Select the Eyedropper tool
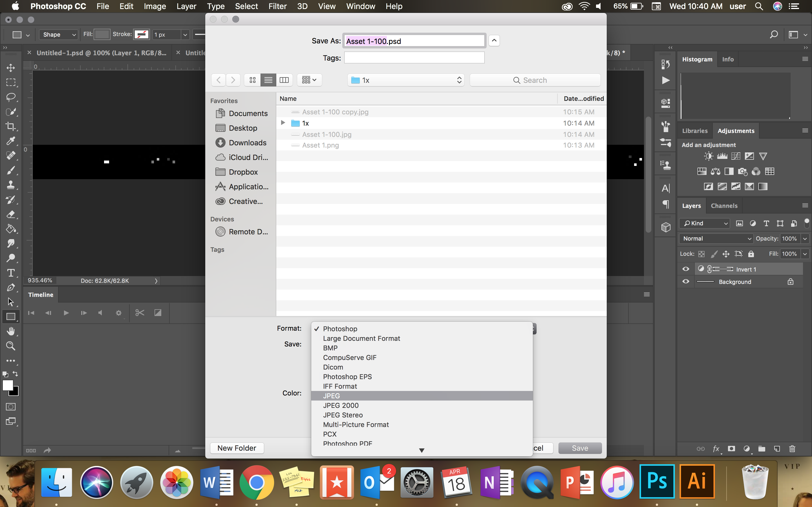812x507 pixels. point(11,141)
